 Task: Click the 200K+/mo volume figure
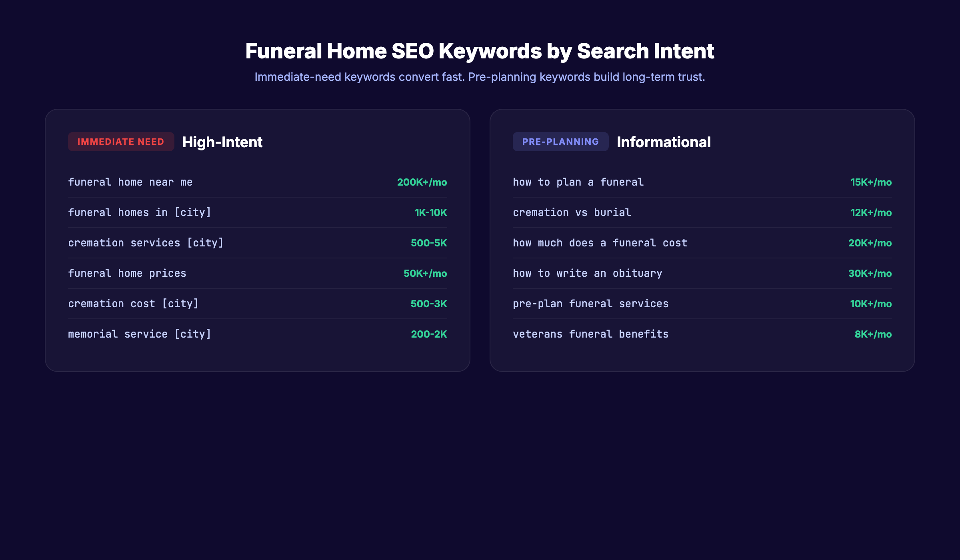pos(421,182)
